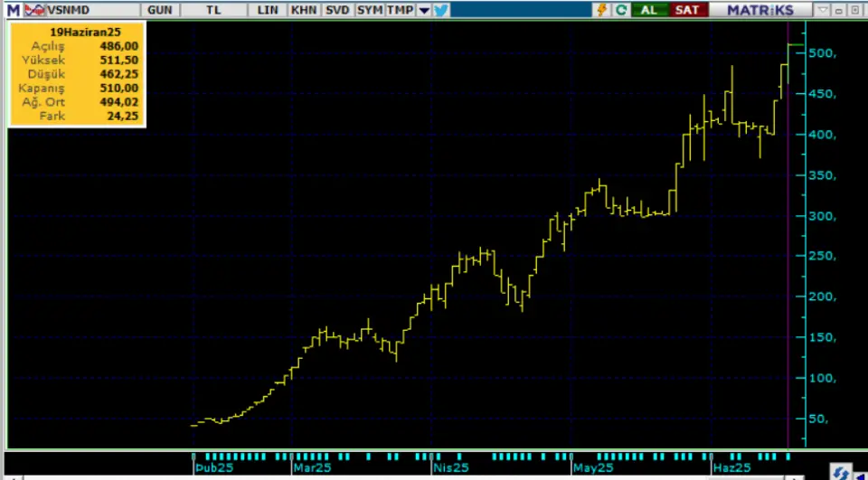Click the 200 price axis label

(822, 297)
